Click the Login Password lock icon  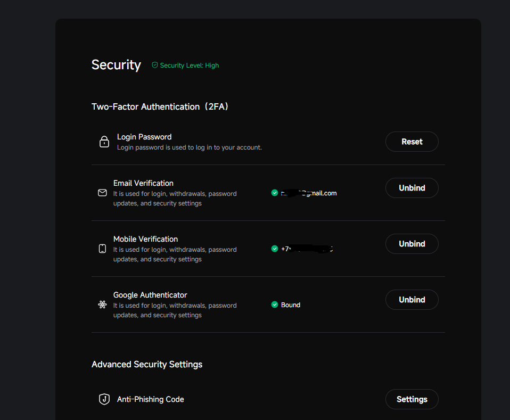[x=104, y=142]
